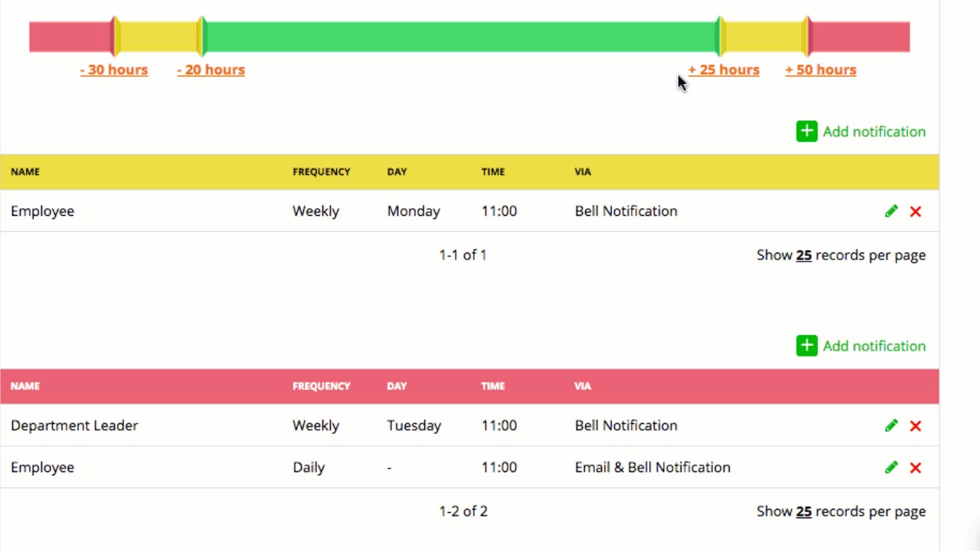Edit the Department Leader notification
Viewport: 980px width, 551px height.
[x=891, y=425]
